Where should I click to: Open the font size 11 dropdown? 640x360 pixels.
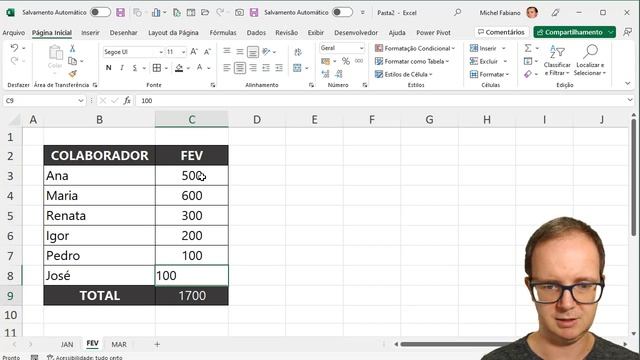click(x=183, y=52)
